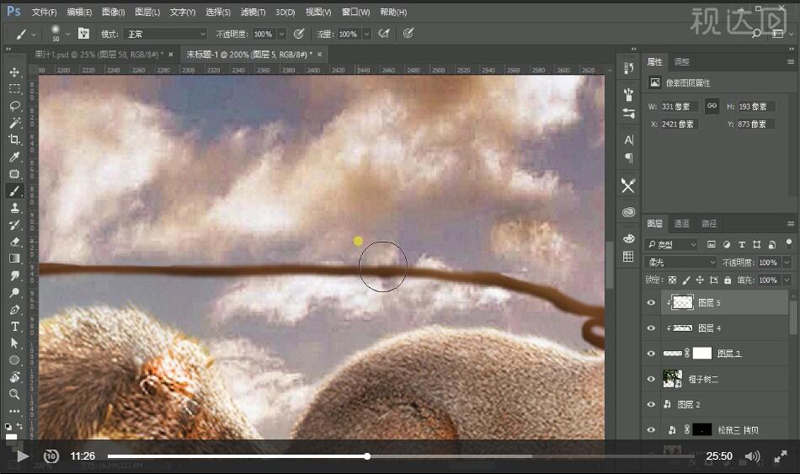Select the Horizontal Type tool
This screenshot has height=474, width=800.
(x=14, y=327)
